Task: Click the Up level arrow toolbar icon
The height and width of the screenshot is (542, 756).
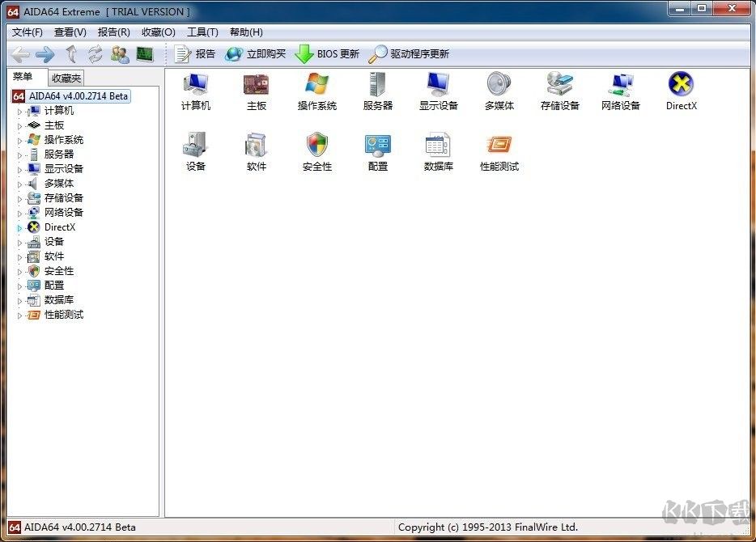Action: [71, 54]
